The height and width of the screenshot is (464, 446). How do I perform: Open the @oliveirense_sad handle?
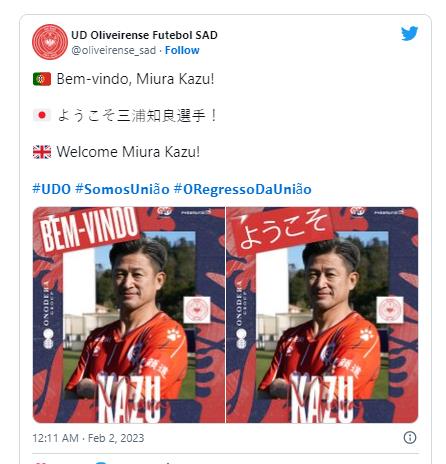tap(113, 50)
